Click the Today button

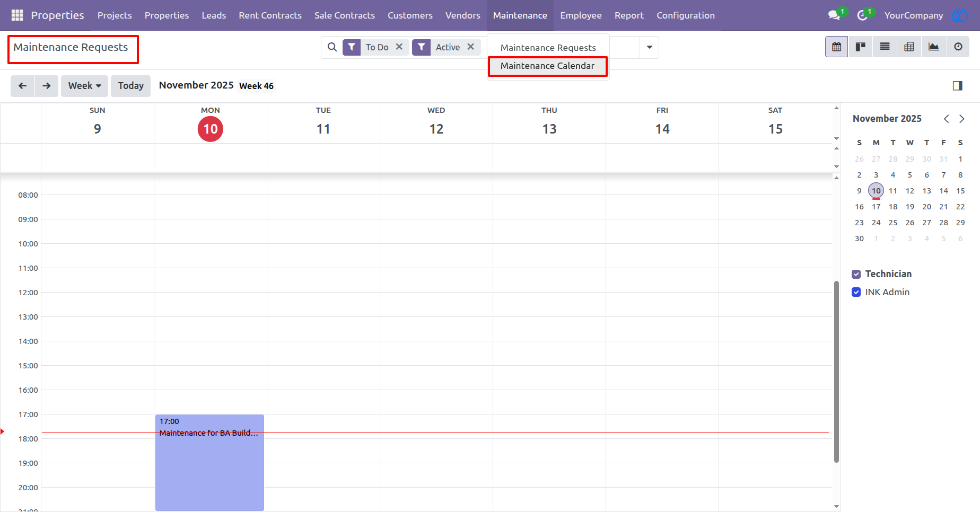[x=130, y=86]
